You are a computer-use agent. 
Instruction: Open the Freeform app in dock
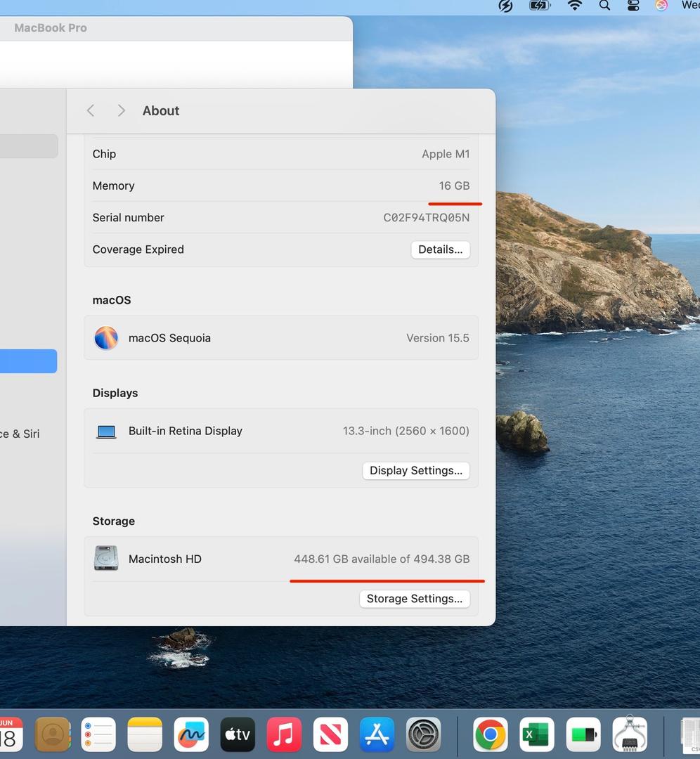[x=191, y=735]
